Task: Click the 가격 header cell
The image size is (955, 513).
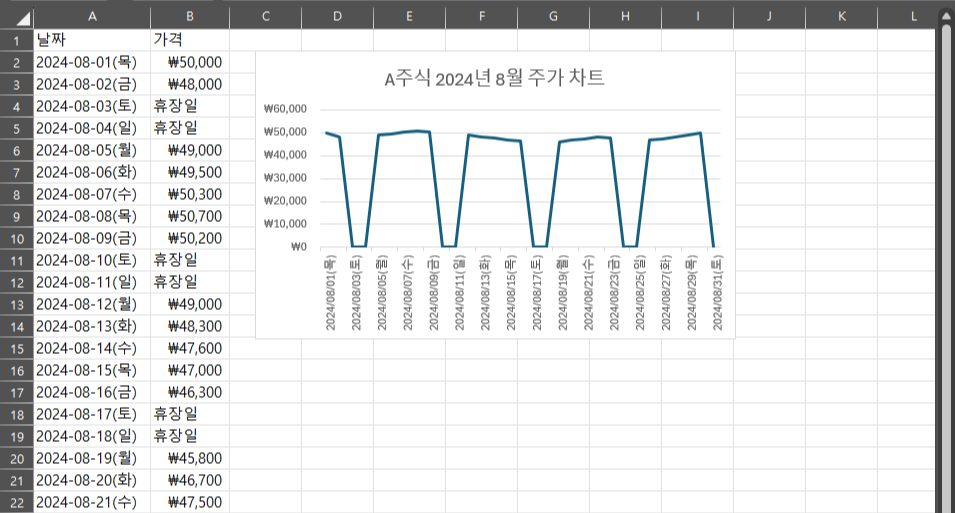Action: (190, 40)
